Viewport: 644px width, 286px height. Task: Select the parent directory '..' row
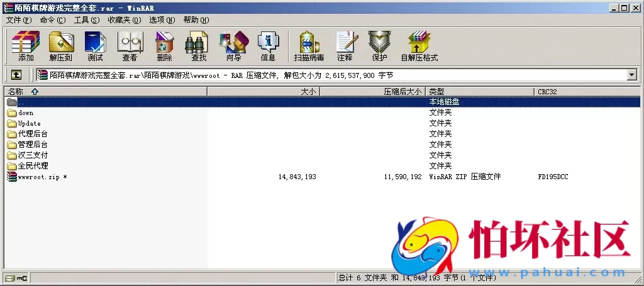(x=323, y=102)
